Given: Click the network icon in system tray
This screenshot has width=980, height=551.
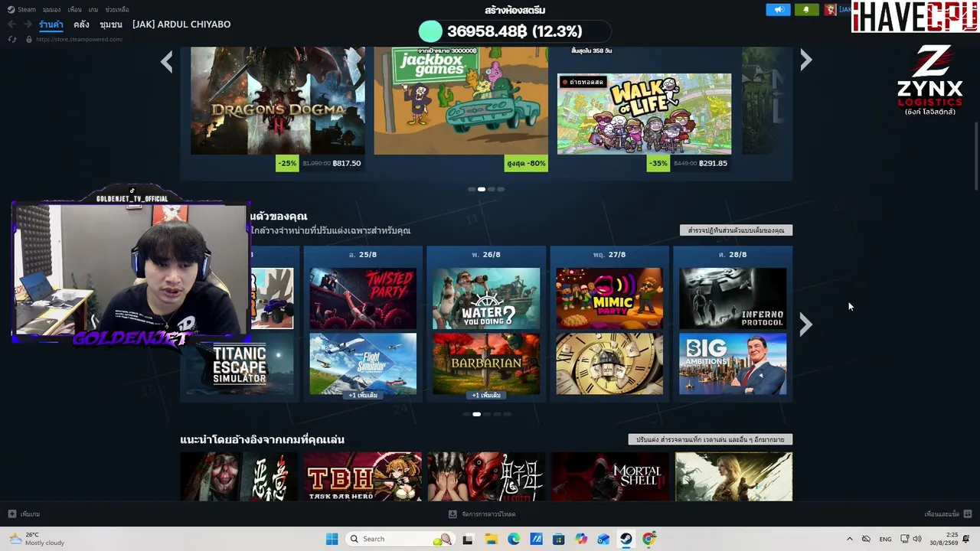Looking at the screenshot, I should (904, 539).
